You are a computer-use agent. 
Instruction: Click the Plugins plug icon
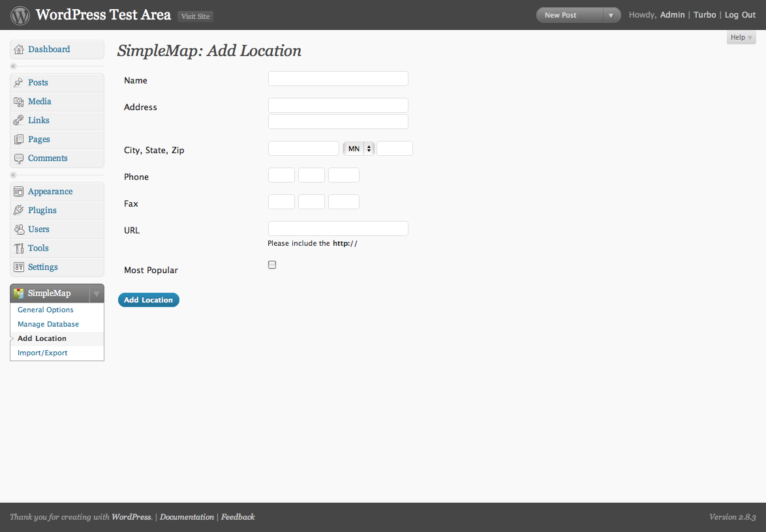18,211
